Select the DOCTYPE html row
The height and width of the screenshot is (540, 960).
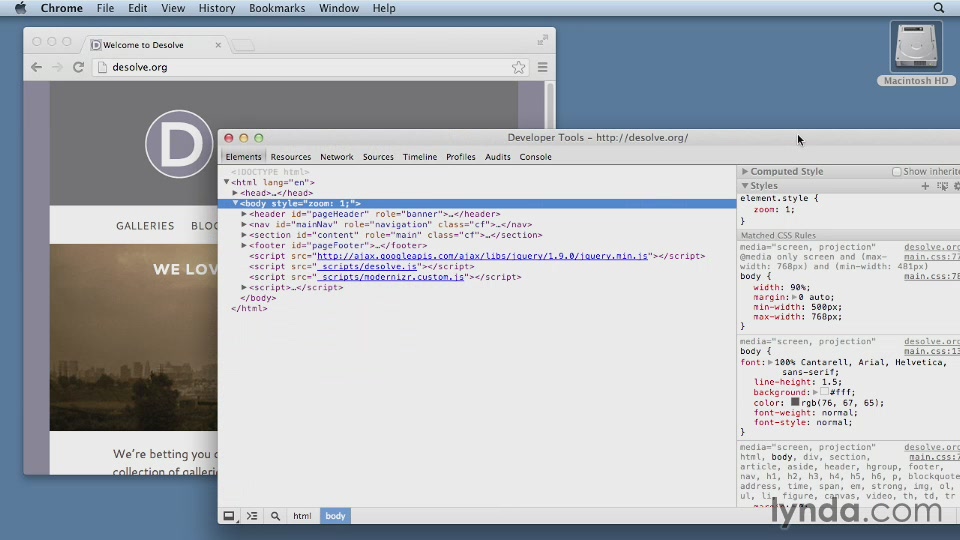(x=270, y=172)
